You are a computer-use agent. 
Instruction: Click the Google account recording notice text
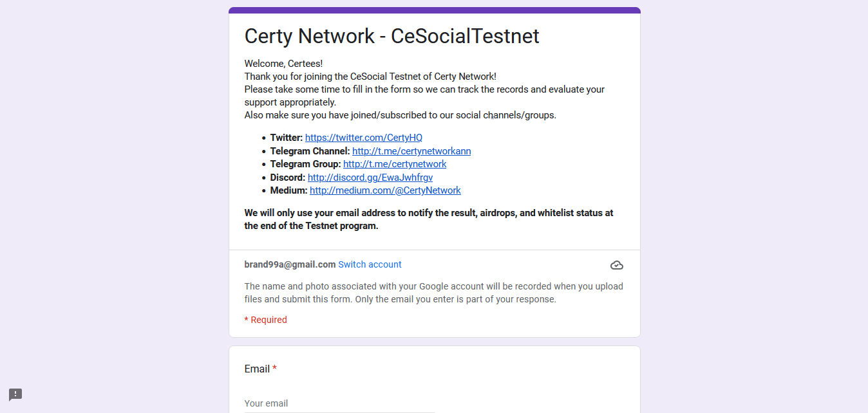click(433, 293)
